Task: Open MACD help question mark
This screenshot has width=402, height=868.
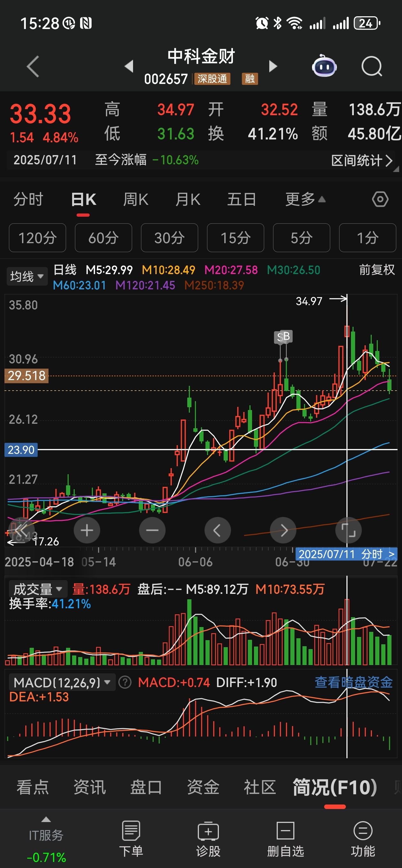Action: pos(125,683)
